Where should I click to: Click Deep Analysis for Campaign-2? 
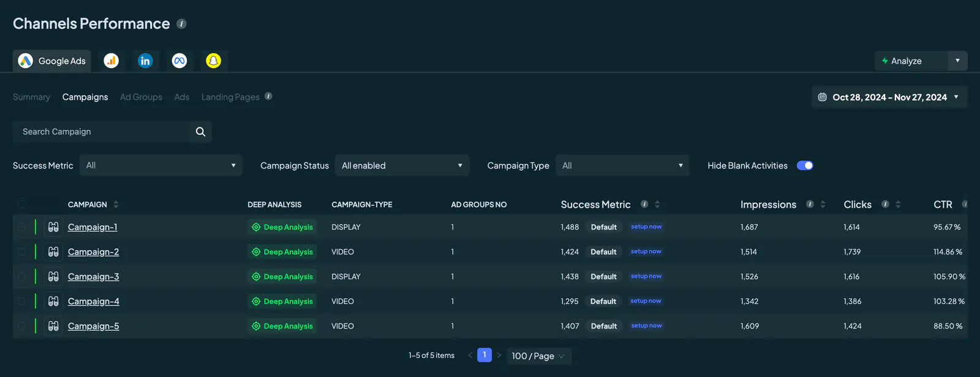(x=282, y=252)
